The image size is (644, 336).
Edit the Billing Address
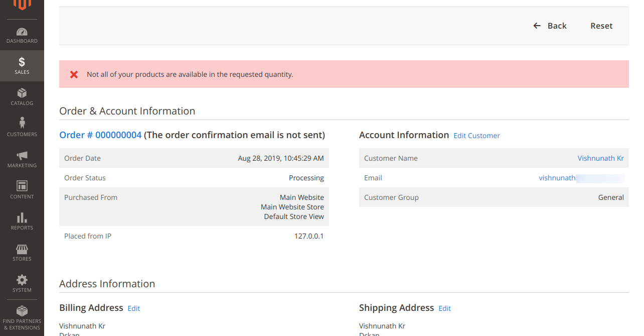point(133,308)
